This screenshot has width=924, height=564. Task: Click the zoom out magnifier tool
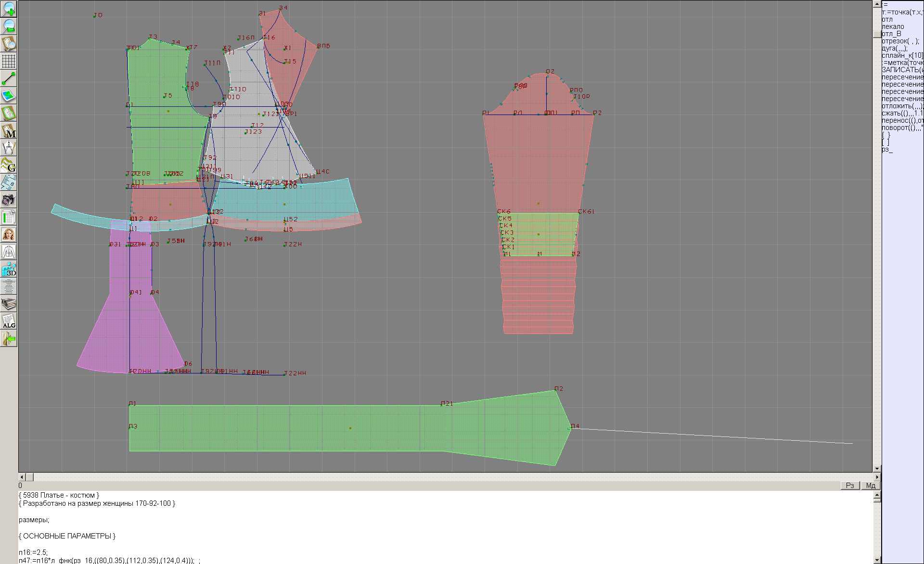9,26
